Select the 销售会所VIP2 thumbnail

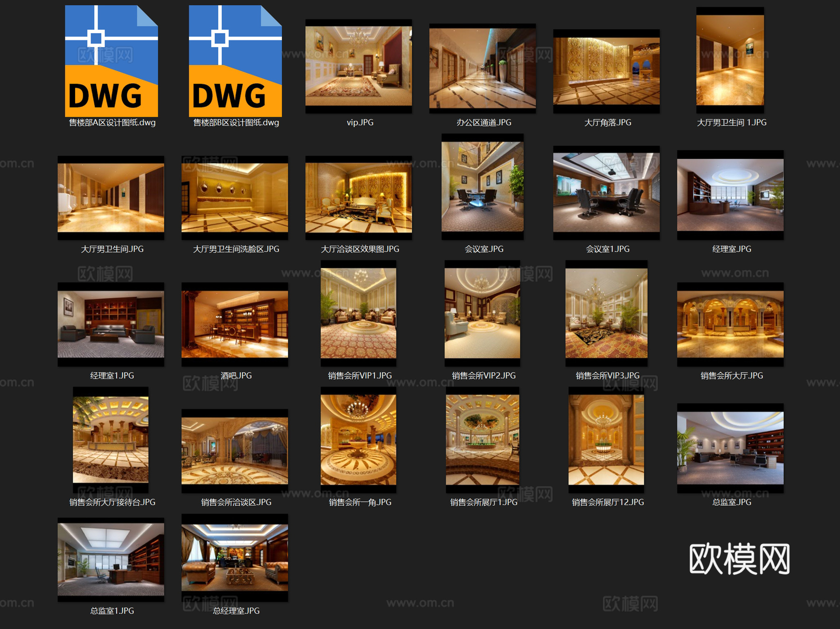click(483, 313)
